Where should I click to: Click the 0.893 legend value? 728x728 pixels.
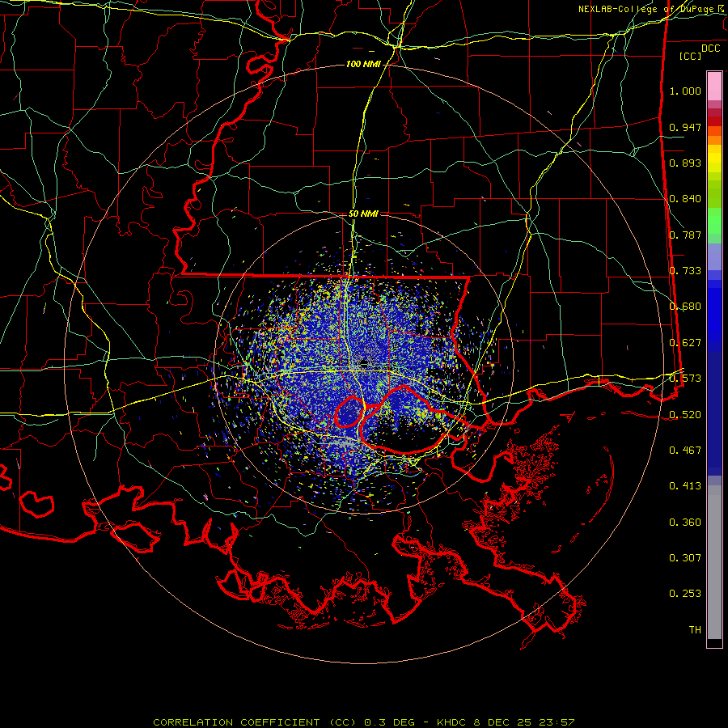pyautogui.click(x=685, y=163)
